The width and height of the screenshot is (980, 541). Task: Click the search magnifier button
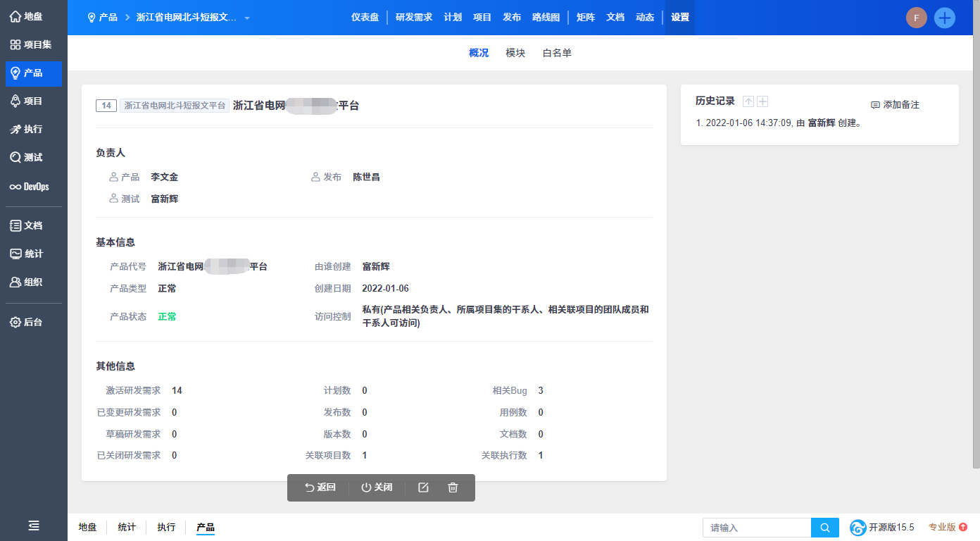824,528
